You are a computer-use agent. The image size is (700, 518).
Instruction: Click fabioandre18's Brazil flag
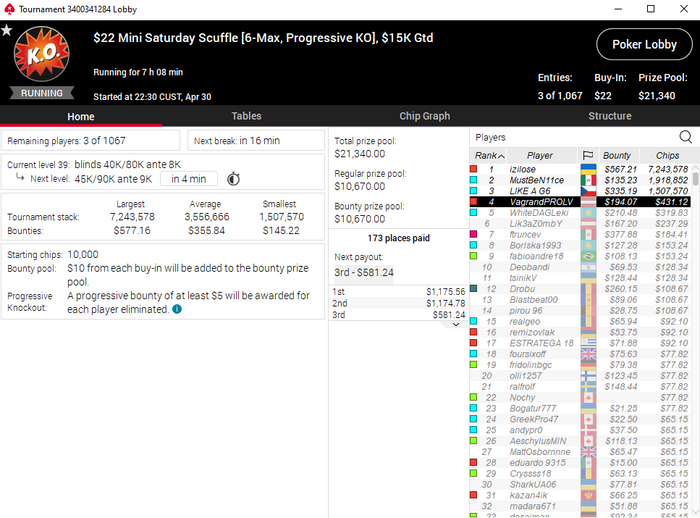588,256
